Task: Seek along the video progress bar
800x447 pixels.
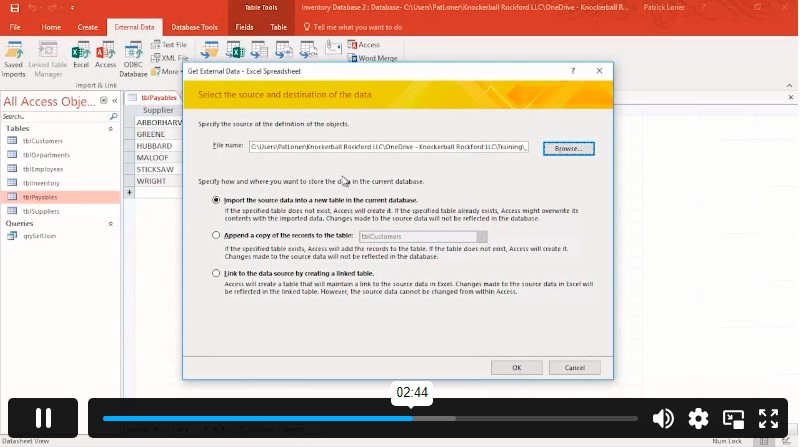Action: (370, 418)
